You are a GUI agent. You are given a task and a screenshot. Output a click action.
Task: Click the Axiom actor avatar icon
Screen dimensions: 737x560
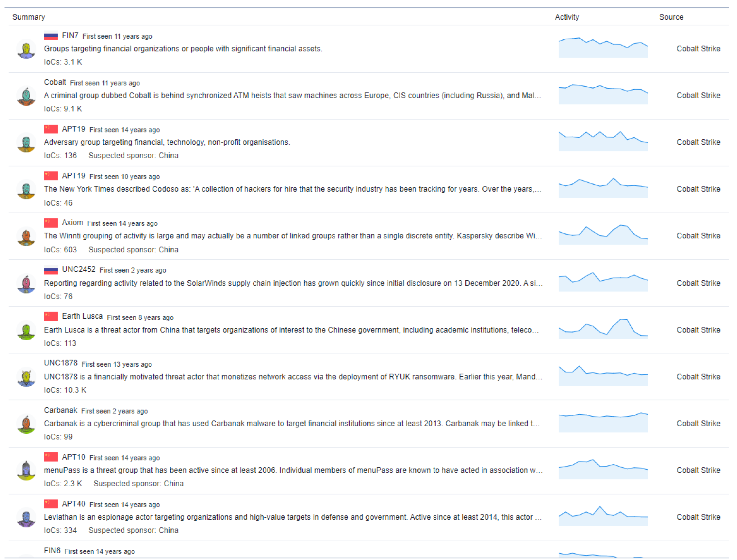click(x=26, y=237)
